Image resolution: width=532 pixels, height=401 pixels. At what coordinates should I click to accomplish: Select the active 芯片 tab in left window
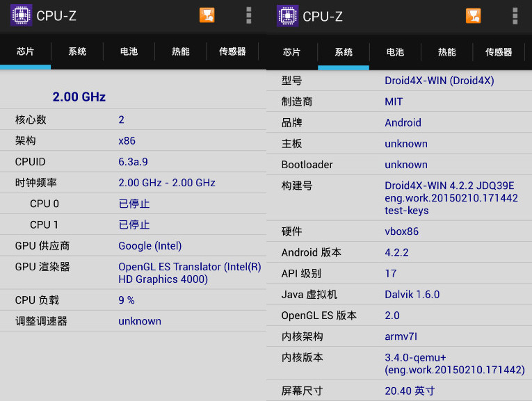(26, 51)
